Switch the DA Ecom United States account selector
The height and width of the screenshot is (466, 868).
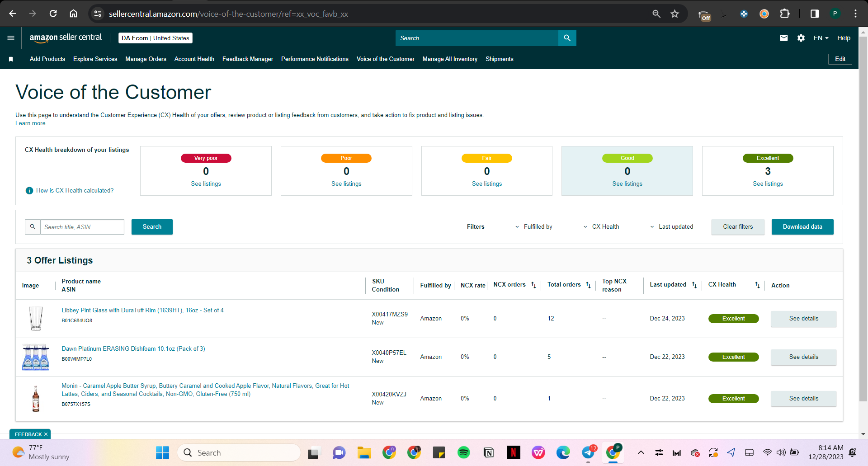(x=156, y=38)
